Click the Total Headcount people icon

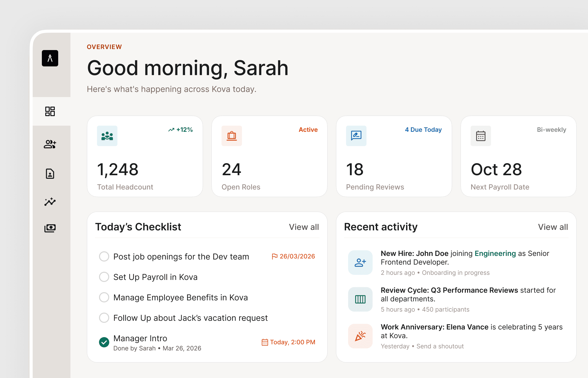(x=107, y=136)
